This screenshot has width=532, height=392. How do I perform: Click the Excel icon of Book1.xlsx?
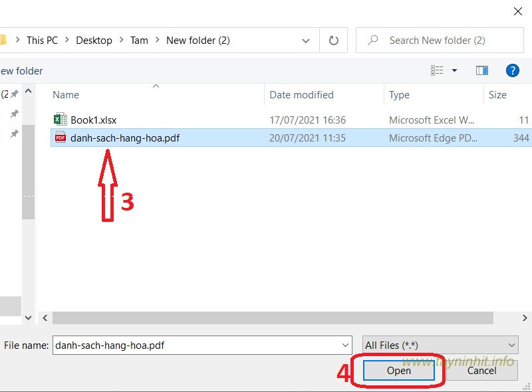click(60, 120)
